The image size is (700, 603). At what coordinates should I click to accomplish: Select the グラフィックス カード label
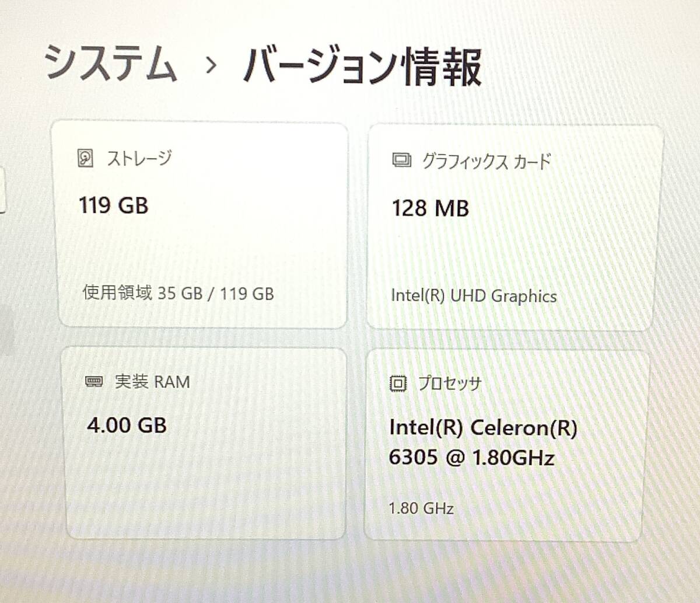pos(487,161)
